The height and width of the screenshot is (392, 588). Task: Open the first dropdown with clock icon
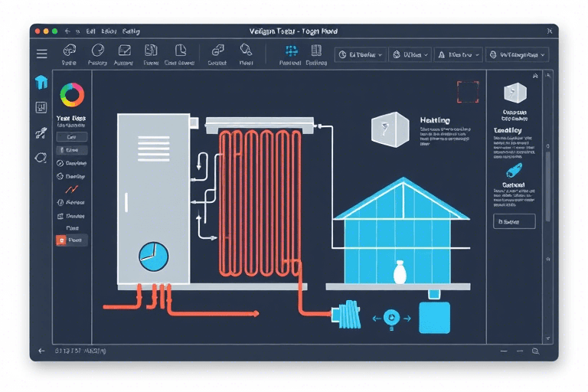(x=360, y=55)
